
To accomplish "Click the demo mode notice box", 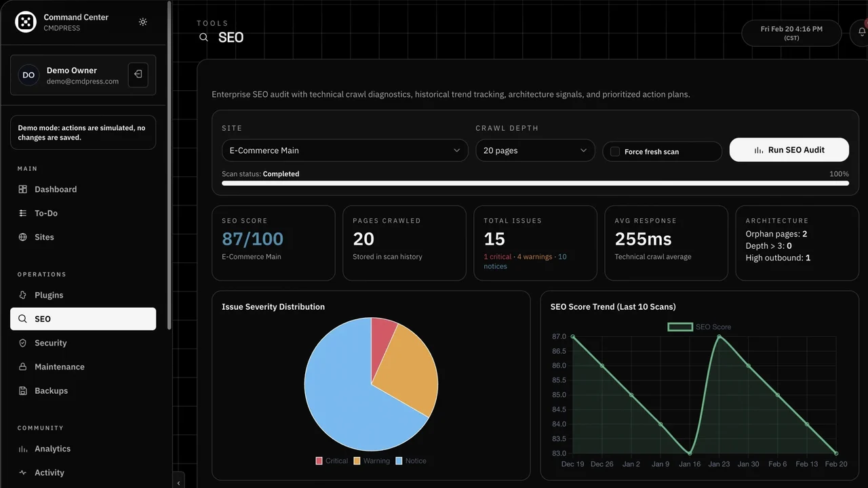I will pos(83,132).
